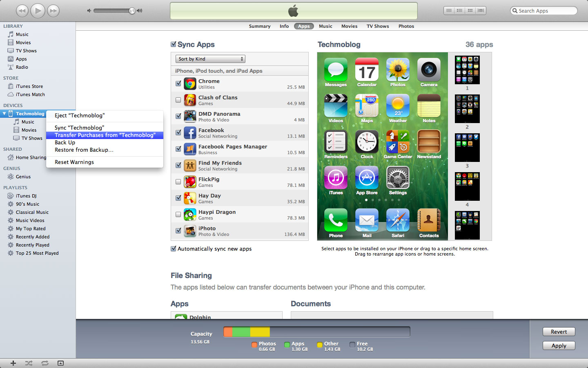Select the App Store icon on home screen
The height and width of the screenshot is (368, 588).
tap(367, 177)
